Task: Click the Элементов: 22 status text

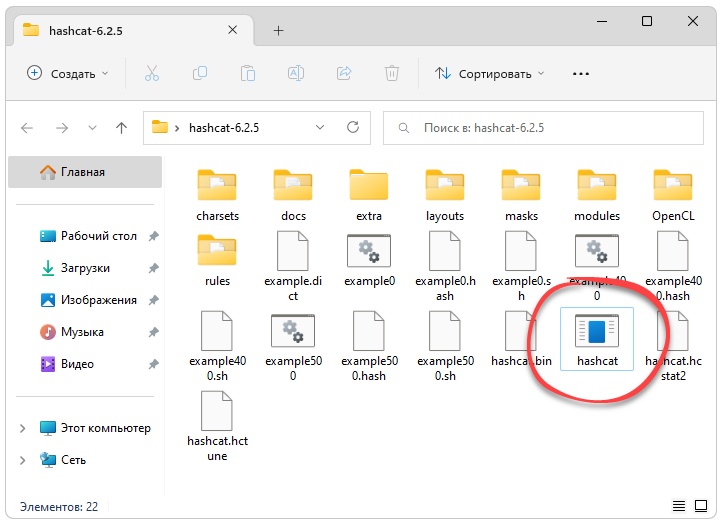Action: click(x=59, y=506)
